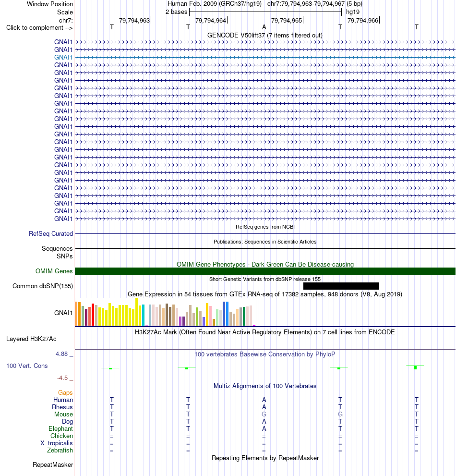Click the 100 Vert. Cons track label
Viewport: 456px width, 476px height.
(27, 366)
